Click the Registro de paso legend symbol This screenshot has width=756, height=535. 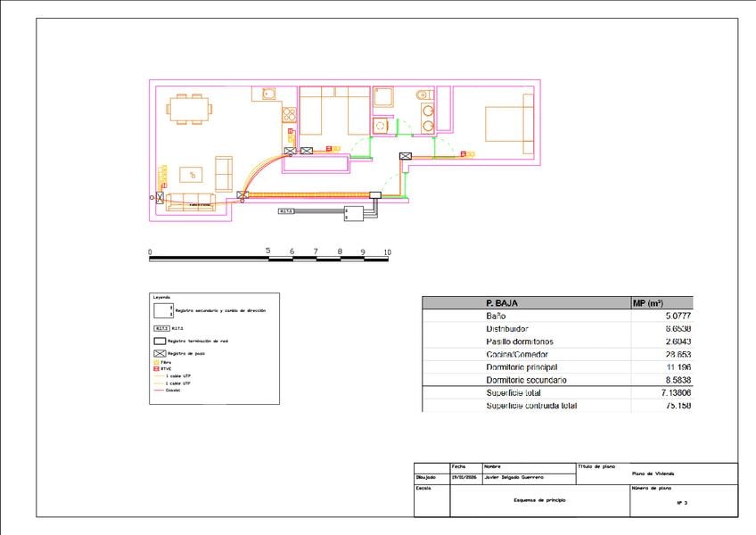click(160, 354)
